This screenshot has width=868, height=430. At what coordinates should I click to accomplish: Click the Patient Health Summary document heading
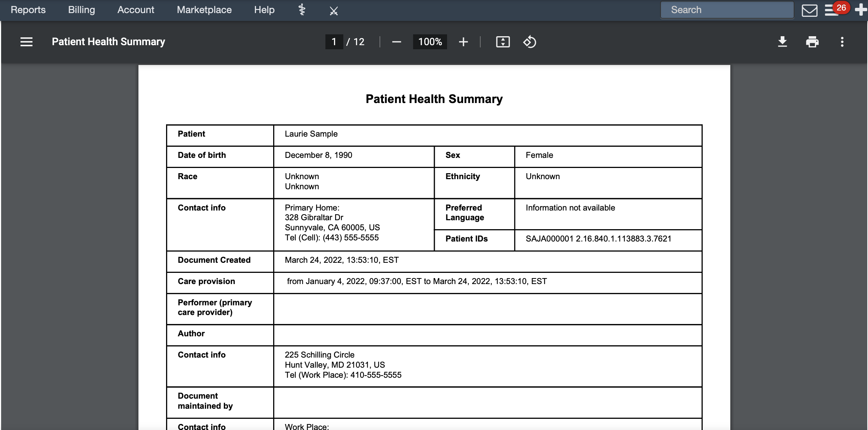coord(434,99)
